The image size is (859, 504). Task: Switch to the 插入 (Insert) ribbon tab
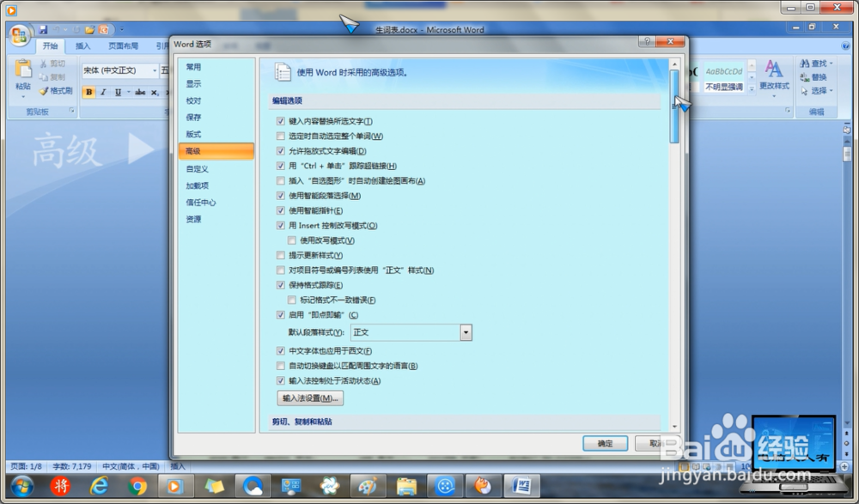[x=82, y=46]
